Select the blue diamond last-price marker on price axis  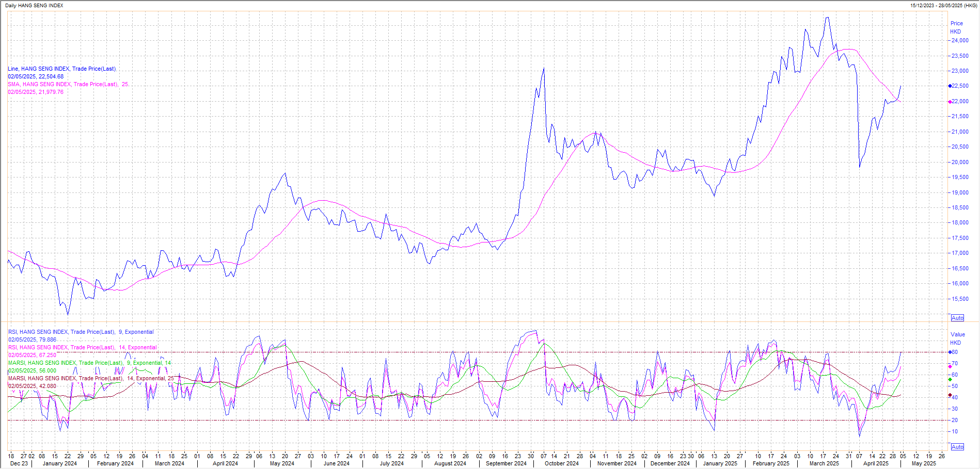tap(950, 86)
